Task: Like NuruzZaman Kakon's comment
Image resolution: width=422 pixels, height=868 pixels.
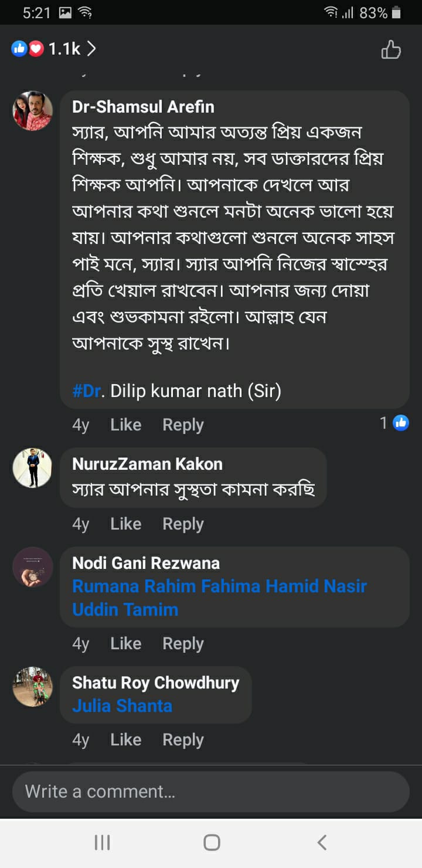Action: coord(125,524)
